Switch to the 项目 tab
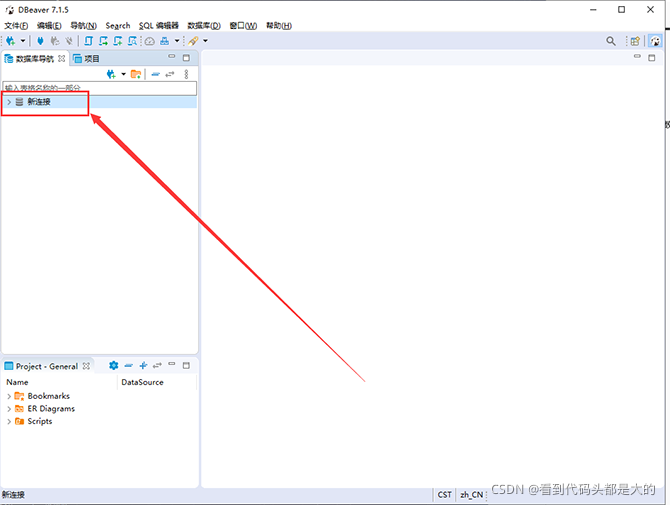 (x=86, y=59)
